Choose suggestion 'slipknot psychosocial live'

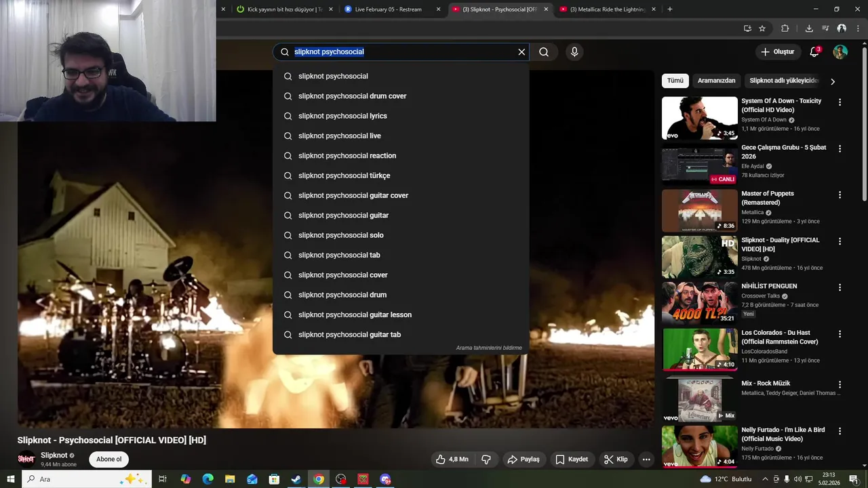401,136
